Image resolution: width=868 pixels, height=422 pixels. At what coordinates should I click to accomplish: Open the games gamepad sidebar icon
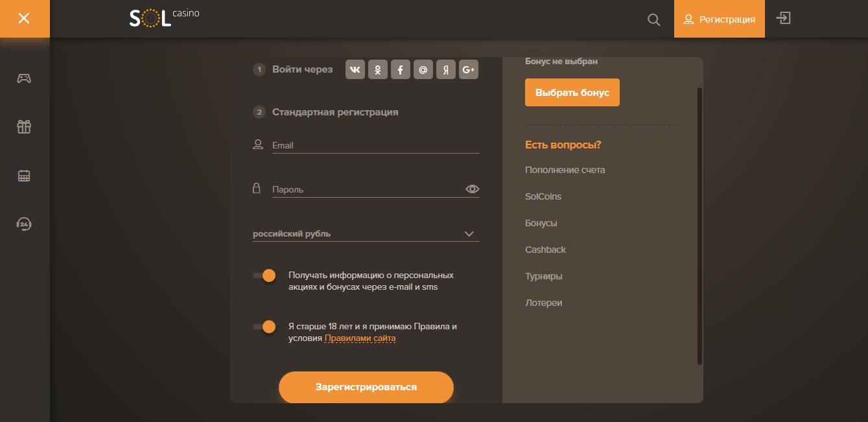(x=24, y=78)
